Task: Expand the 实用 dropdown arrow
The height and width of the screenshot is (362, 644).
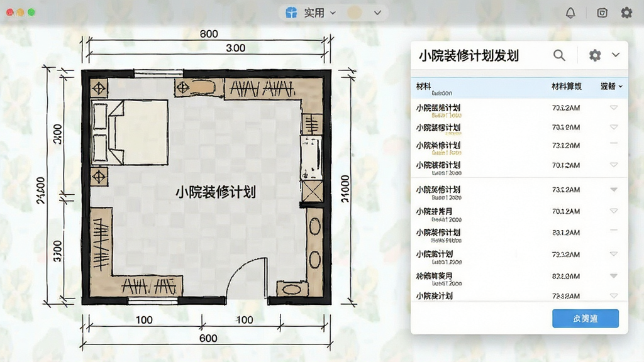Action: point(333,13)
